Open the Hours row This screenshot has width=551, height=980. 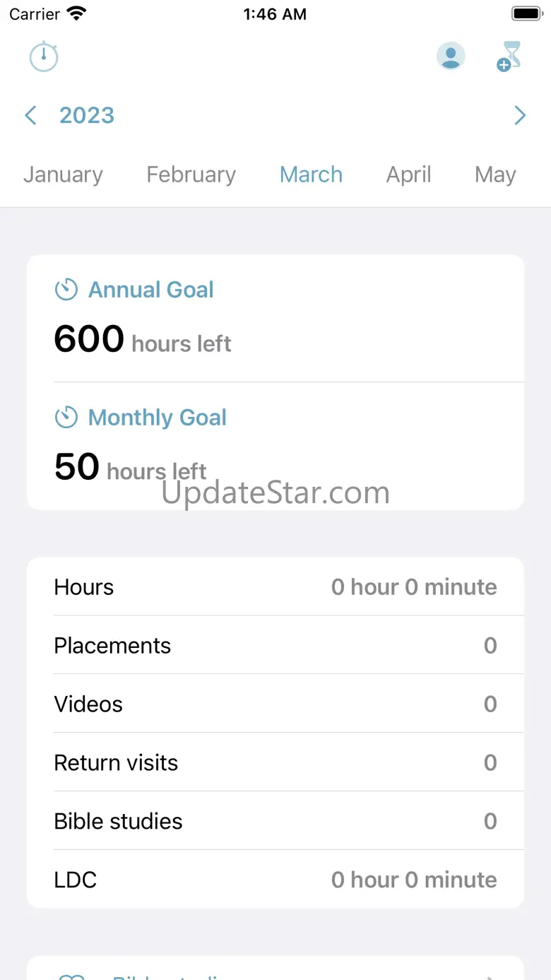(x=275, y=587)
